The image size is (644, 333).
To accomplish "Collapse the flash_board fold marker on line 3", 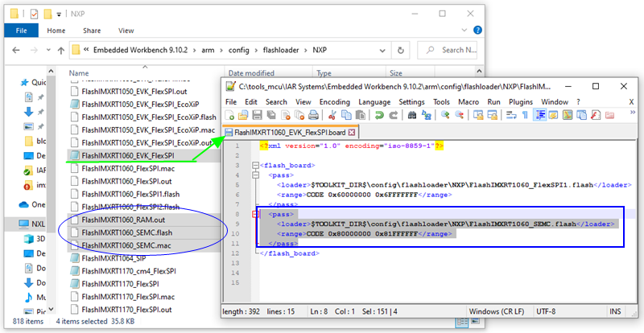I will point(255,166).
